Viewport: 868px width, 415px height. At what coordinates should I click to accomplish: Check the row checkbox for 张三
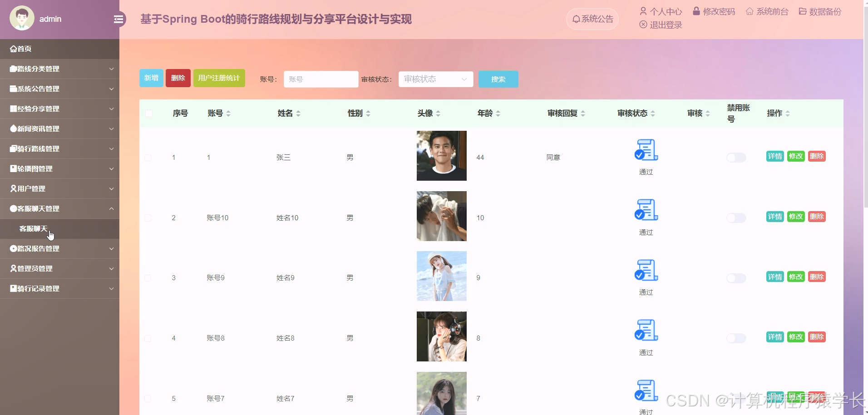[x=148, y=158]
